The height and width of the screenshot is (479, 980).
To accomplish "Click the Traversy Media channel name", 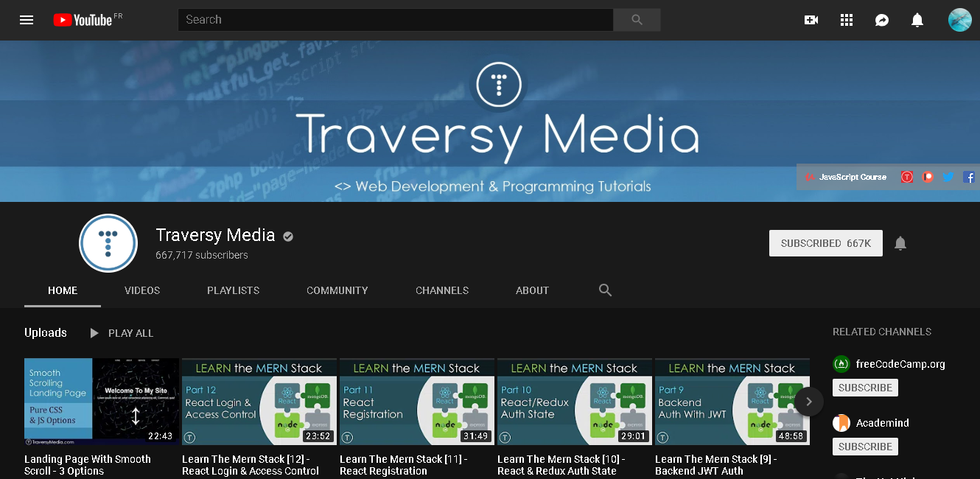I will (x=215, y=236).
